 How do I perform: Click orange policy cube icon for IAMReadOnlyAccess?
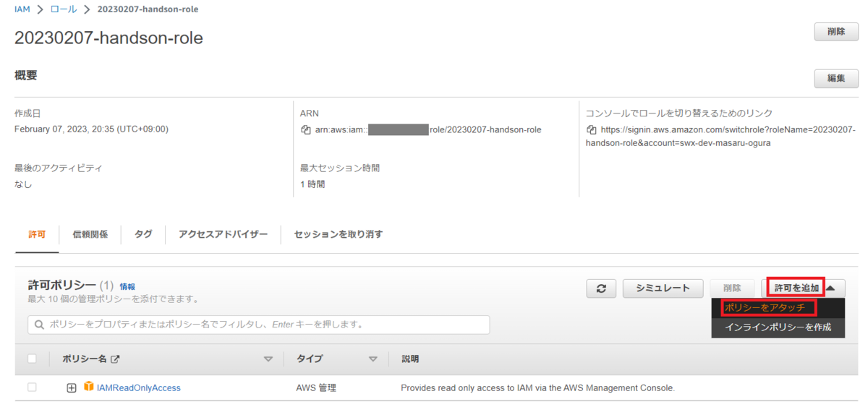coord(90,387)
